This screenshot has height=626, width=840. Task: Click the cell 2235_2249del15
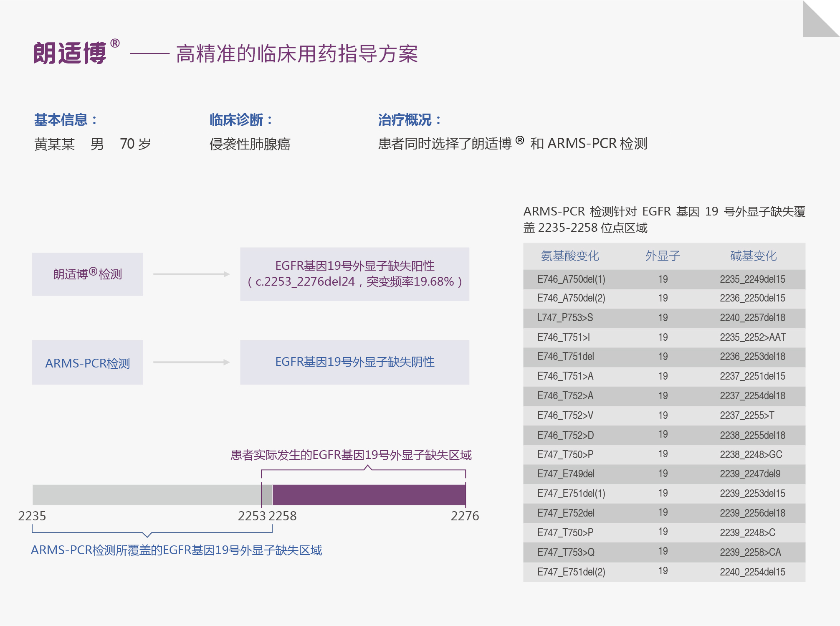point(752,279)
